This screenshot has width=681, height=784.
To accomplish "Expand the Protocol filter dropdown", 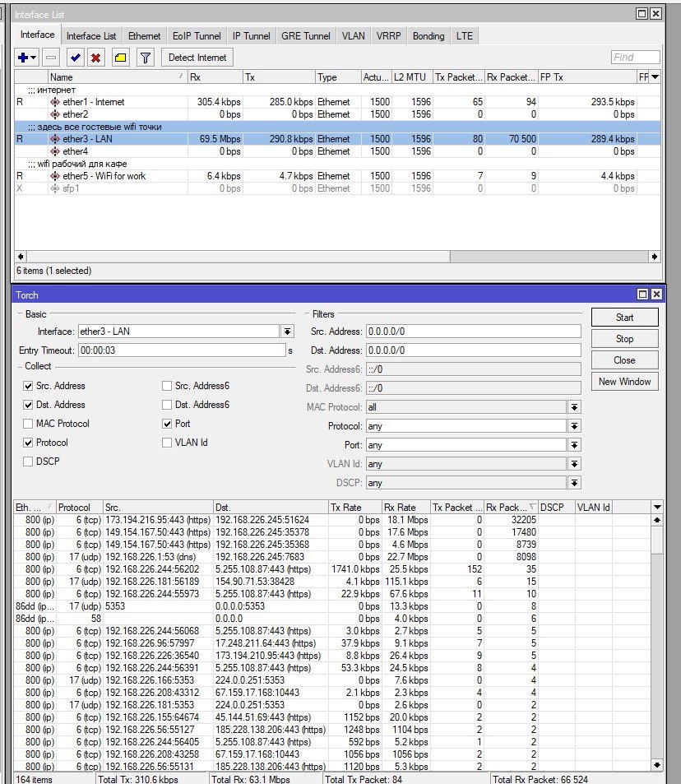I will (x=574, y=426).
